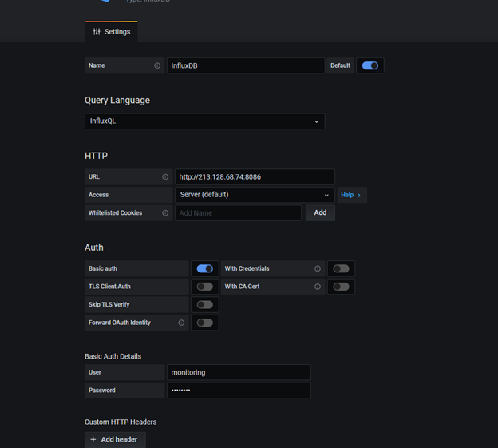Click the TLS Client Auth label
The height and width of the screenshot is (448, 498).
109,287
